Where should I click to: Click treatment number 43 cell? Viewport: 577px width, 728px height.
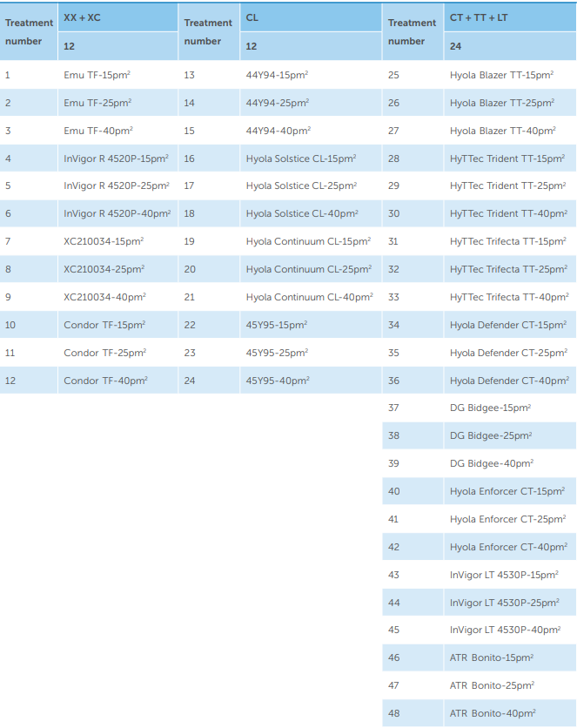413,575
